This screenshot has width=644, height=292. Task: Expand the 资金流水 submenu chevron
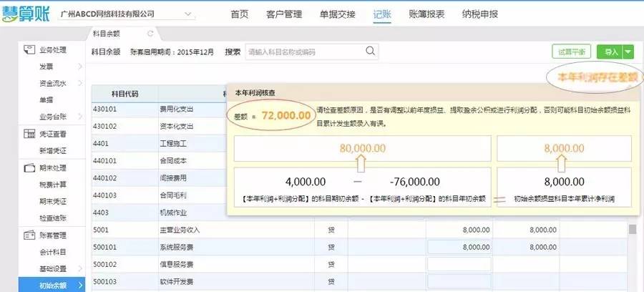point(79,83)
